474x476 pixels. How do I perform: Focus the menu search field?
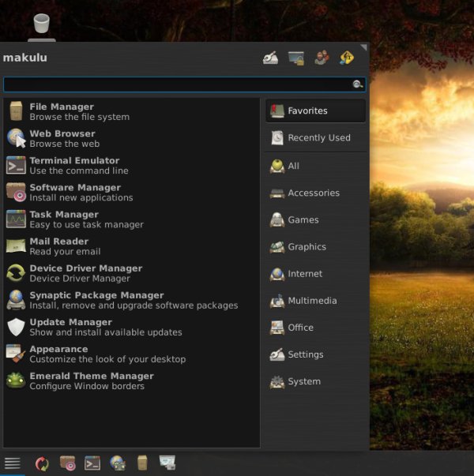177,84
